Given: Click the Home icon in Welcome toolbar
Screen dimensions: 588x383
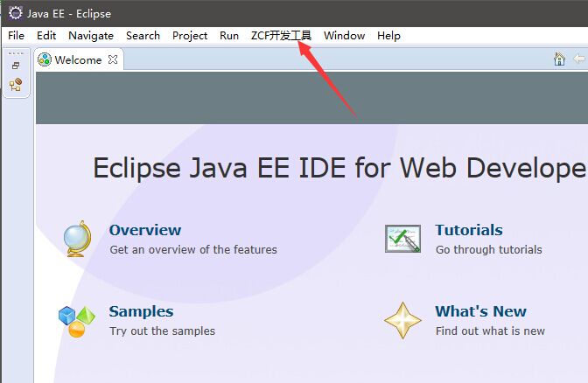Looking at the screenshot, I should pos(559,59).
